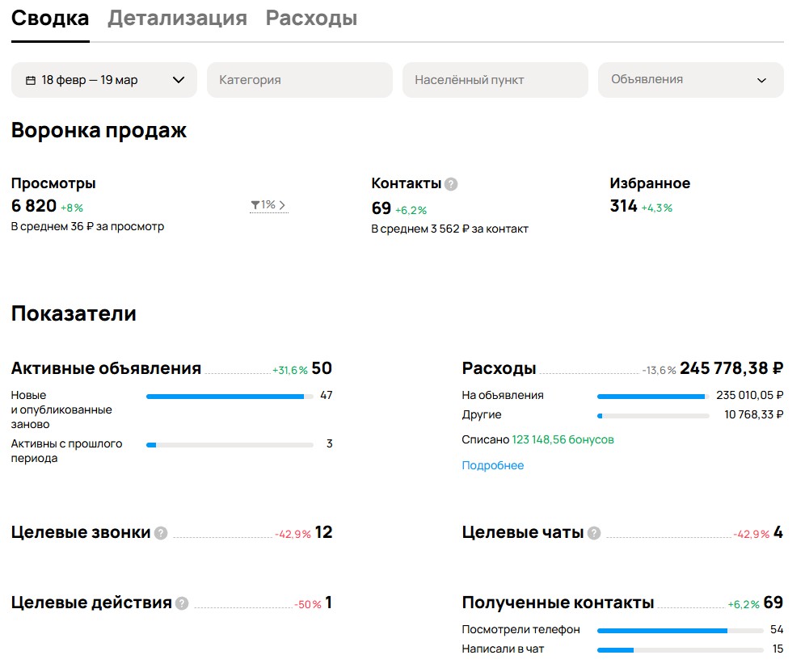The image size is (805, 672).
Task: Open the help icon beside Целевые действия
Action: [x=182, y=604]
